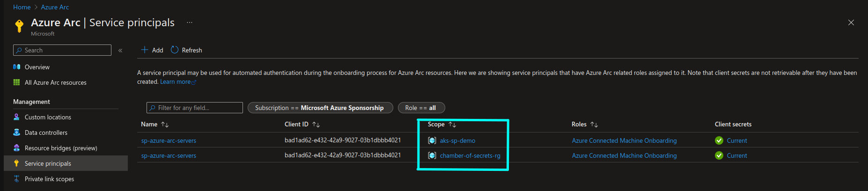Open Data controllers page

click(x=46, y=132)
